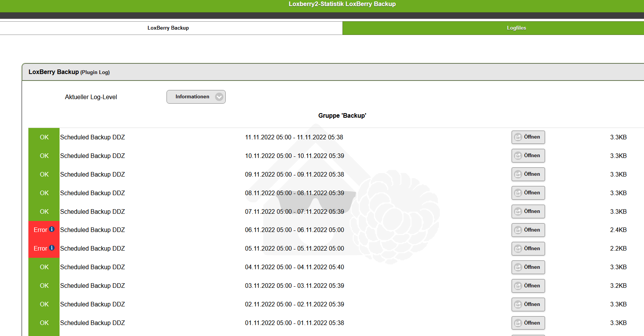This screenshot has width=644, height=336.
Task: Open the log for 05.11.2022 failed backup
Action: [528, 249]
